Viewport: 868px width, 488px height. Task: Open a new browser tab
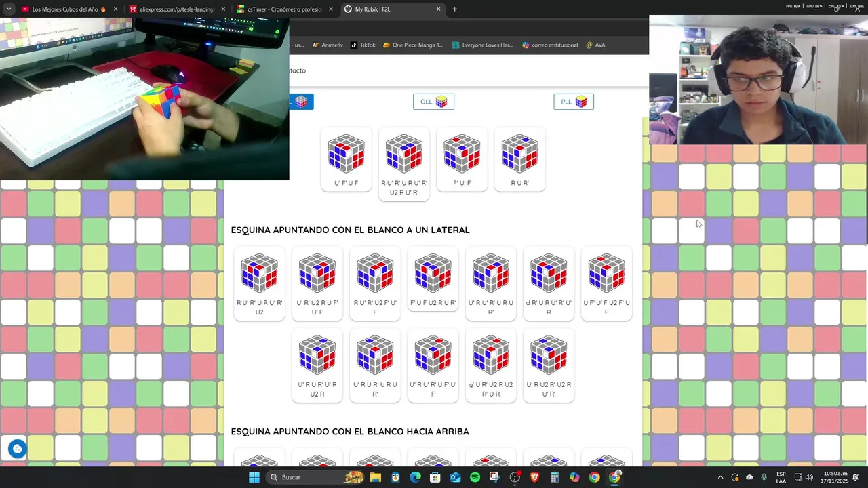454,9
